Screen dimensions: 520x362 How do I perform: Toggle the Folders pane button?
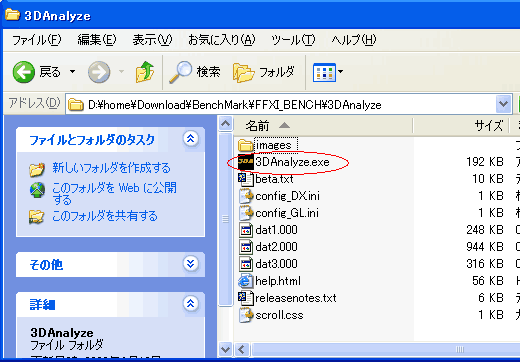pos(264,72)
